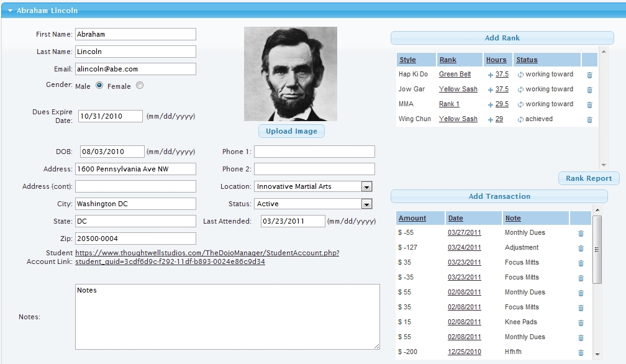
Task: Sort ranks by Rank column
Action: (x=448, y=60)
